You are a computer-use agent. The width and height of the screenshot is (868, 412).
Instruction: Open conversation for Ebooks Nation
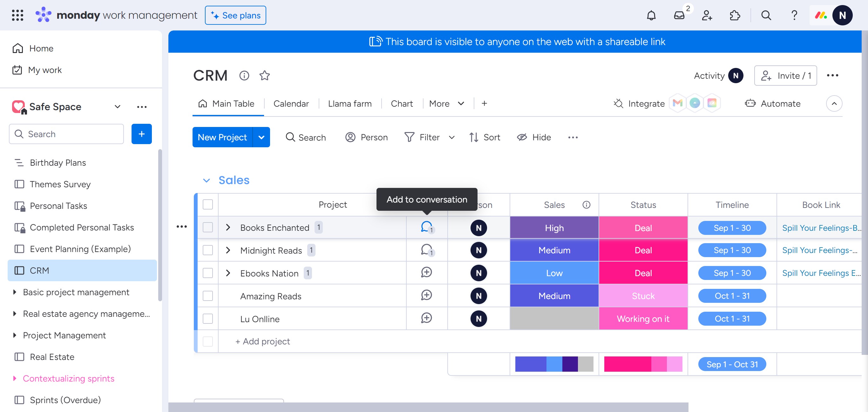coord(426,273)
